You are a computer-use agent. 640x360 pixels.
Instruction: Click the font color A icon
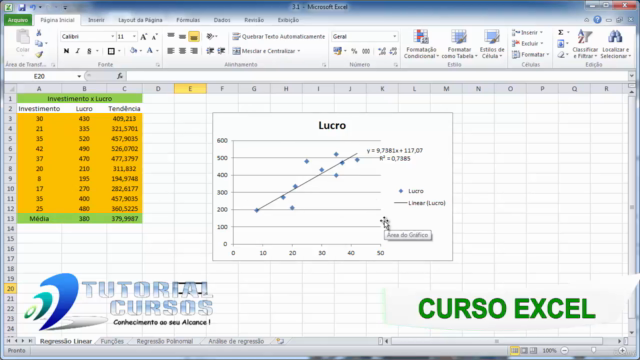[150, 51]
